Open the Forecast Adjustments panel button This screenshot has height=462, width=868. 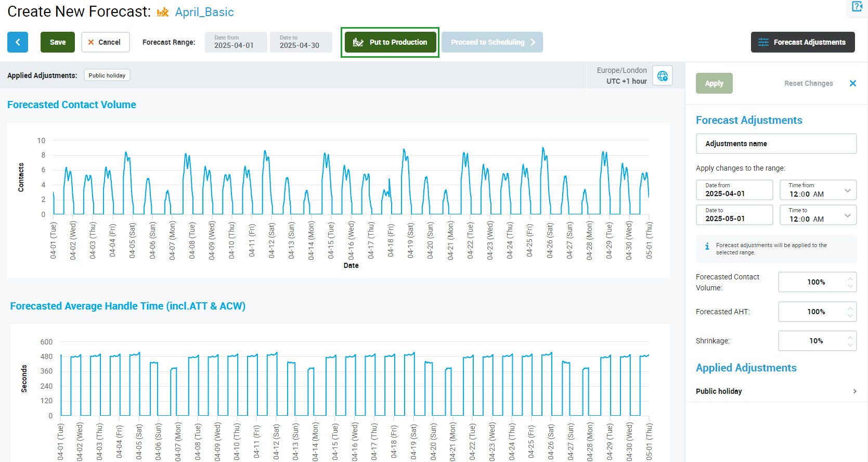[x=802, y=42]
